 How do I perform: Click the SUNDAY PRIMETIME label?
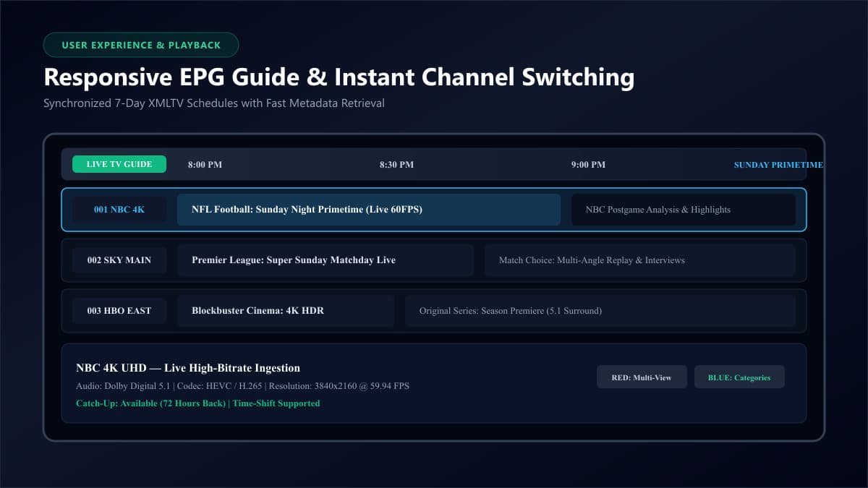point(778,165)
